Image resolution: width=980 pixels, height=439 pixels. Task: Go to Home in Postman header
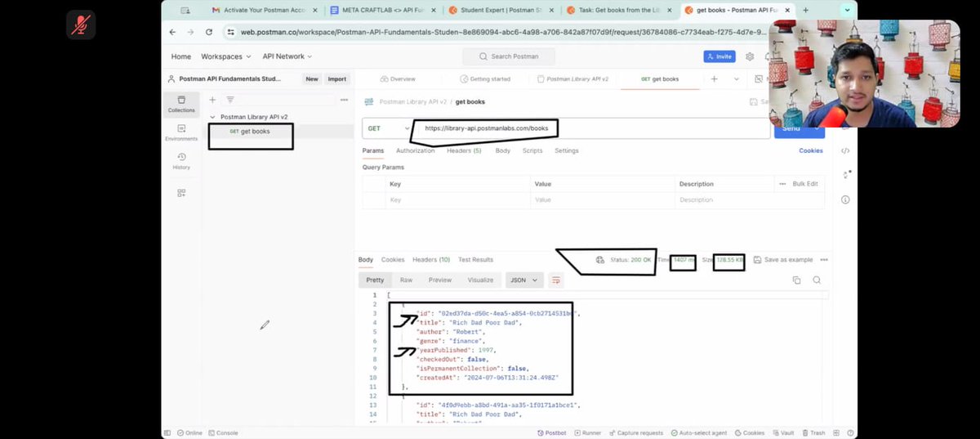[x=181, y=56]
